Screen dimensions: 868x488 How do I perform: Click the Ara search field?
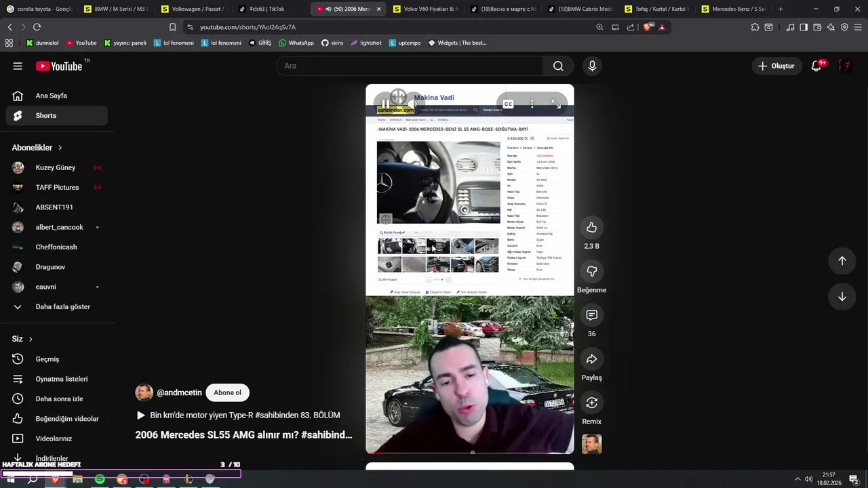tap(409, 66)
